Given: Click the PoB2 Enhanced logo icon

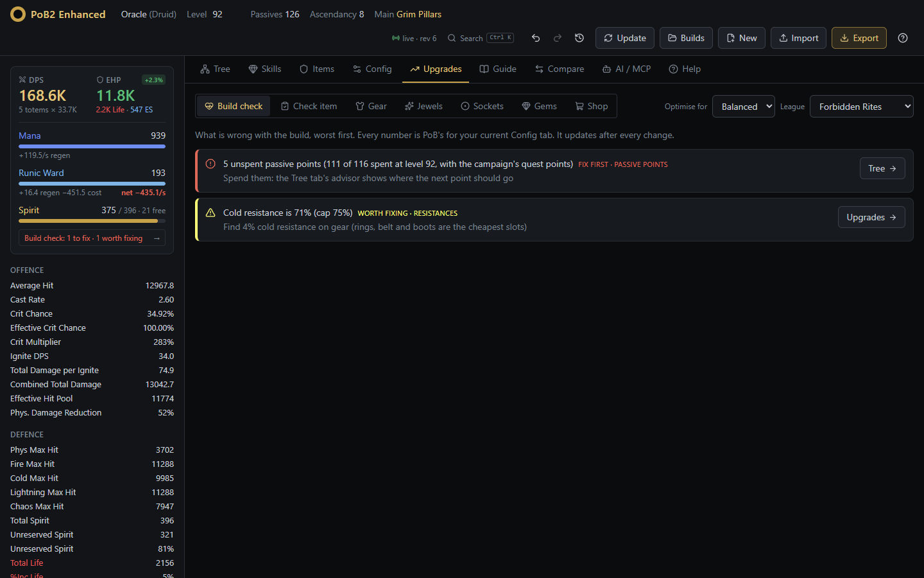Looking at the screenshot, I should point(18,14).
